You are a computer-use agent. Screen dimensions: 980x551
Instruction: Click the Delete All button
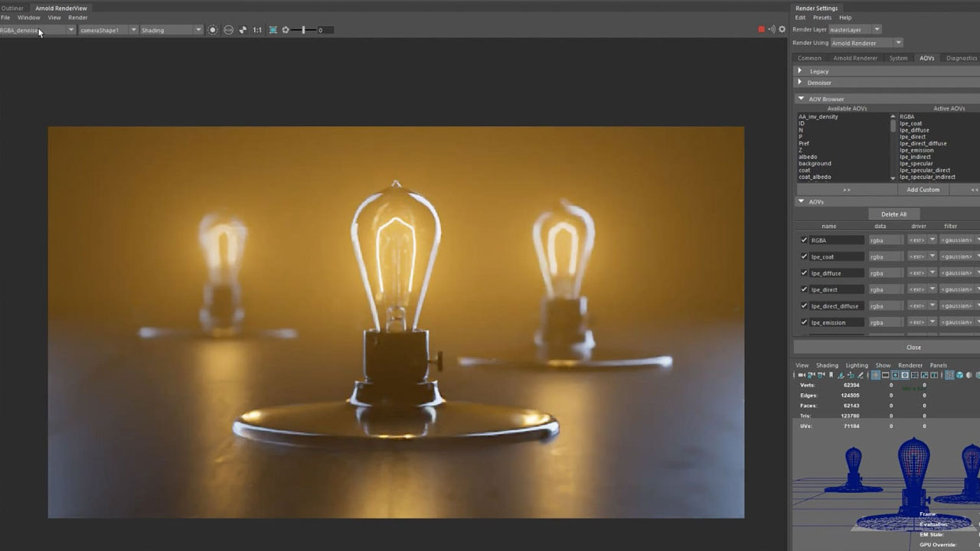(x=893, y=214)
